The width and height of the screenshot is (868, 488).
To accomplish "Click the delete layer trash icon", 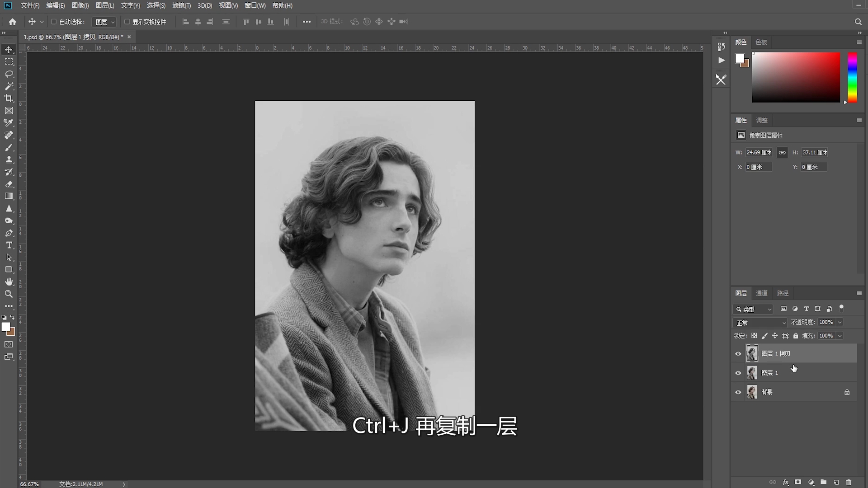I will click(x=849, y=483).
